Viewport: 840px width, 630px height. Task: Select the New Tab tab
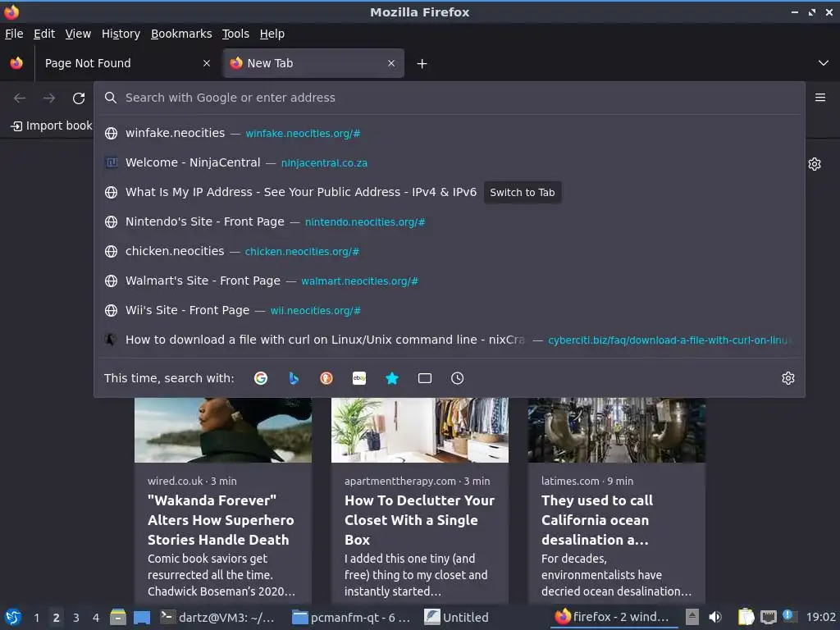314,63
